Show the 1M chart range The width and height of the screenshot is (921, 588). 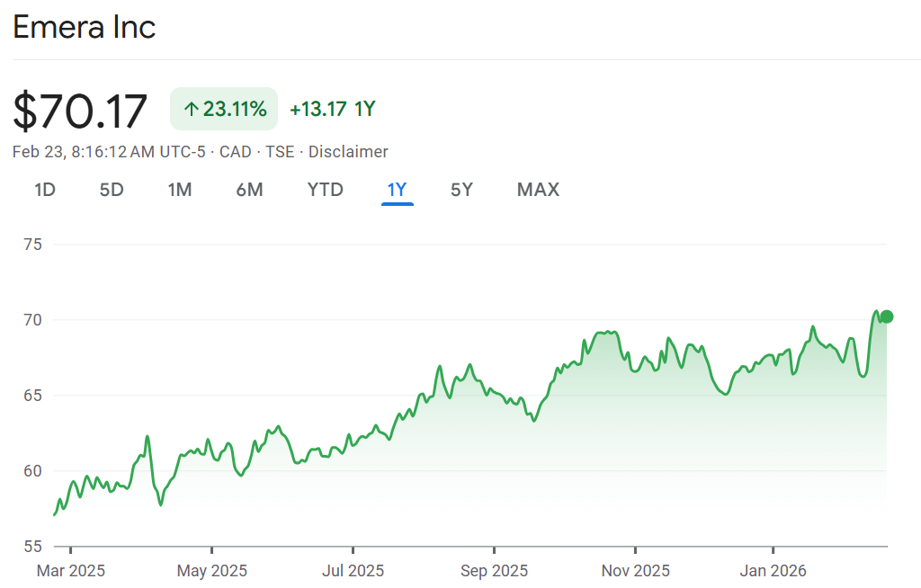point(180,190)
